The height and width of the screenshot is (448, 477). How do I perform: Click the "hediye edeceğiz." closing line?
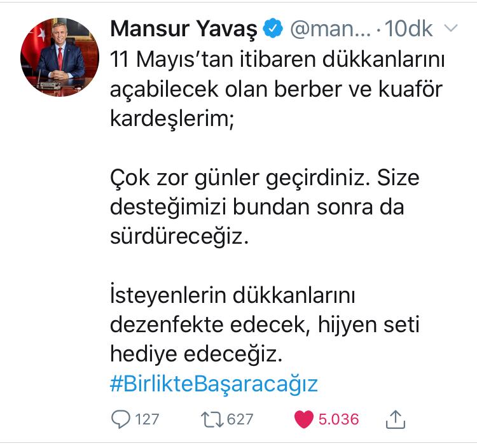point(197,354)
